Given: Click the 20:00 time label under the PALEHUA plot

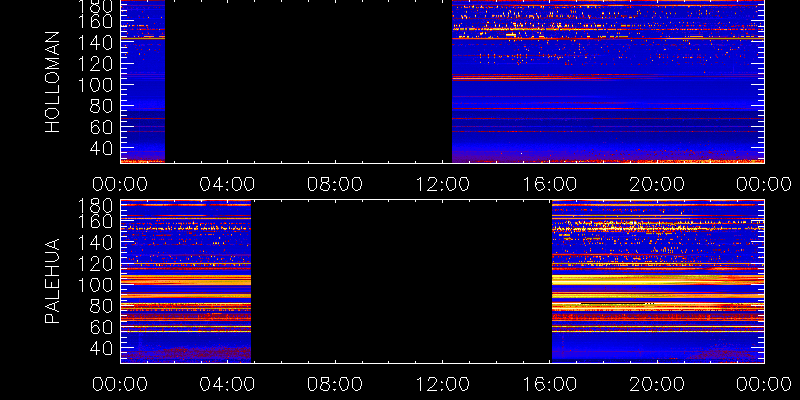Looking at the screenshot, I should 657,384.
